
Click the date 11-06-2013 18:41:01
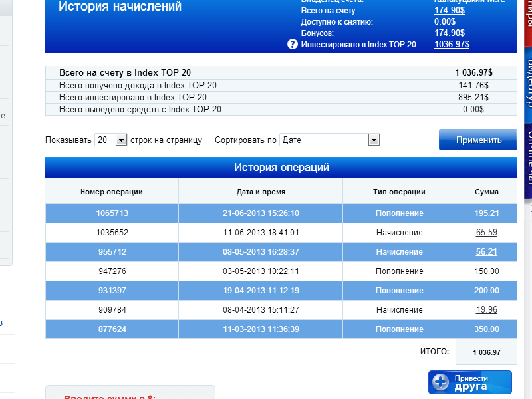tap(261, 233)
